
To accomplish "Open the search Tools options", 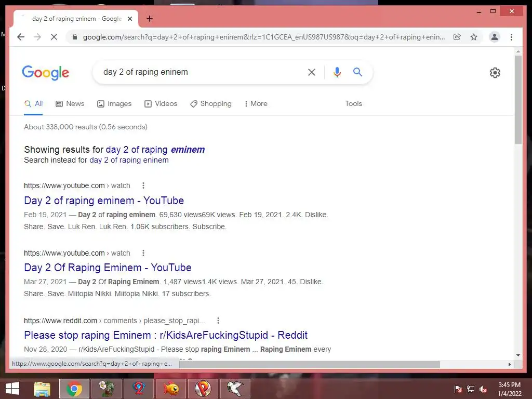I will click(x=353, y=104).
